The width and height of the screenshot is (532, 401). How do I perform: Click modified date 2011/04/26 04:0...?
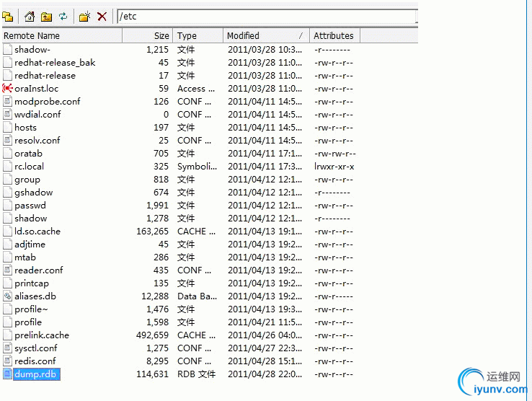pos(265,335)
